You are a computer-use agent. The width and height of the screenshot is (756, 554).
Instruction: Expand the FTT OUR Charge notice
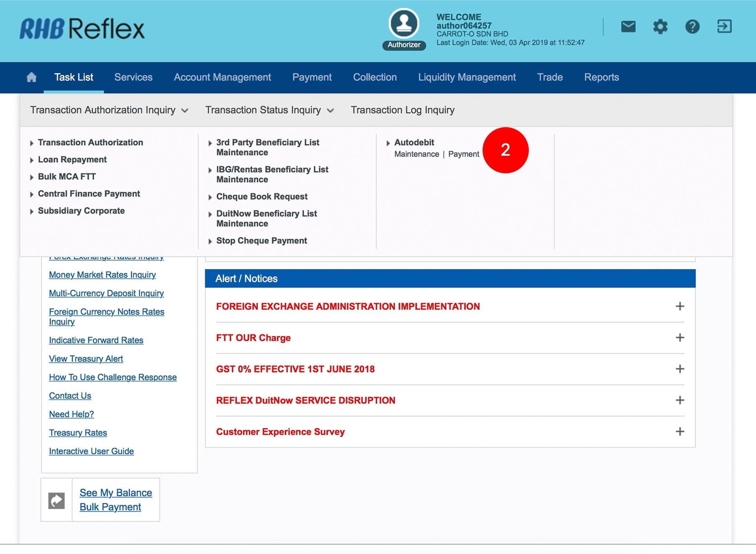680,338
